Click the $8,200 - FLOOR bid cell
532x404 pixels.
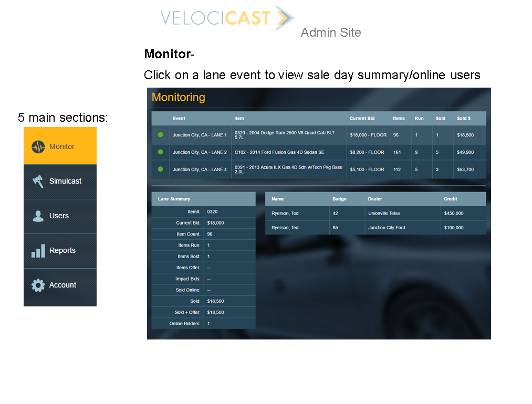point(367,152)
